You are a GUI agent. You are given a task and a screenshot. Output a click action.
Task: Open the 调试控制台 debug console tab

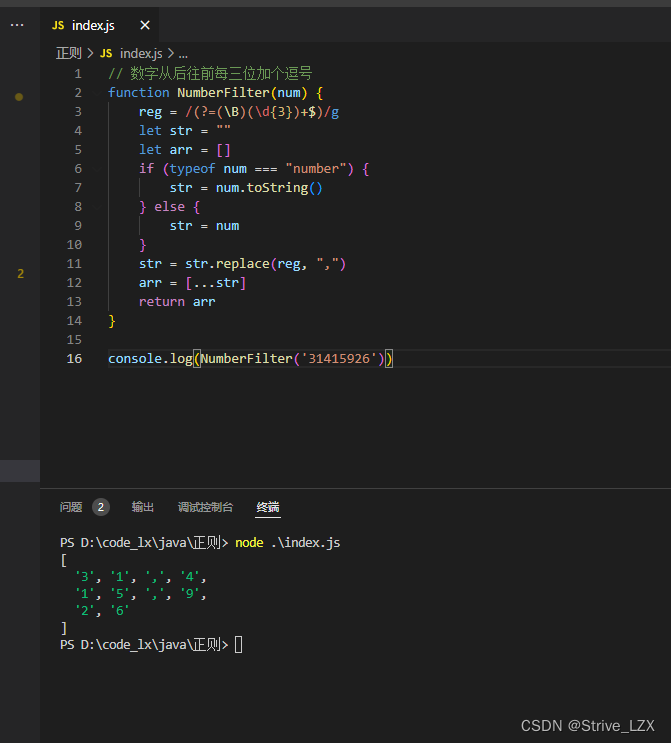coord(205,507)
